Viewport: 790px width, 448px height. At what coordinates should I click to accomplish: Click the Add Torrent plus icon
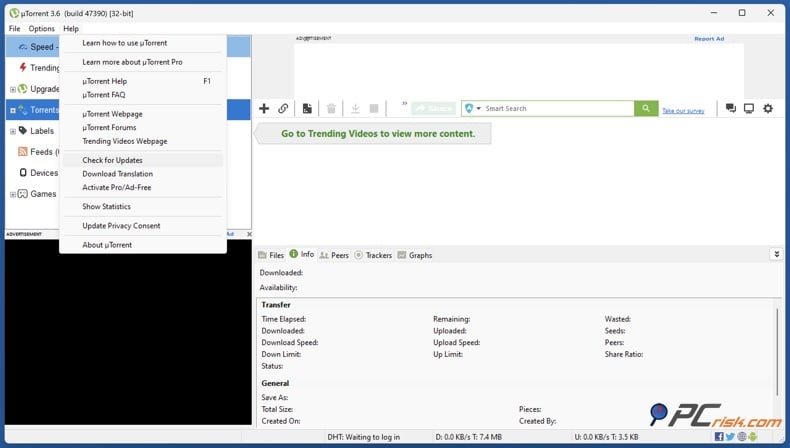(x=264, y=108)
